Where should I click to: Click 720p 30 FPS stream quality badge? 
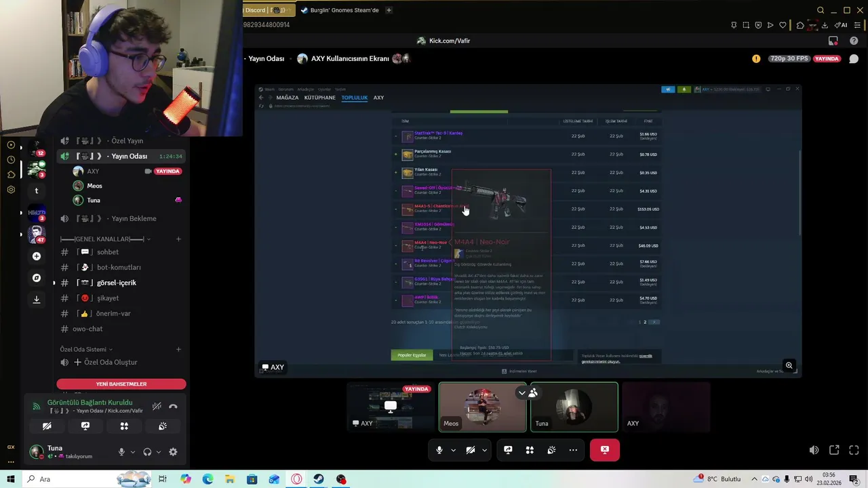(x=790, y=59)
